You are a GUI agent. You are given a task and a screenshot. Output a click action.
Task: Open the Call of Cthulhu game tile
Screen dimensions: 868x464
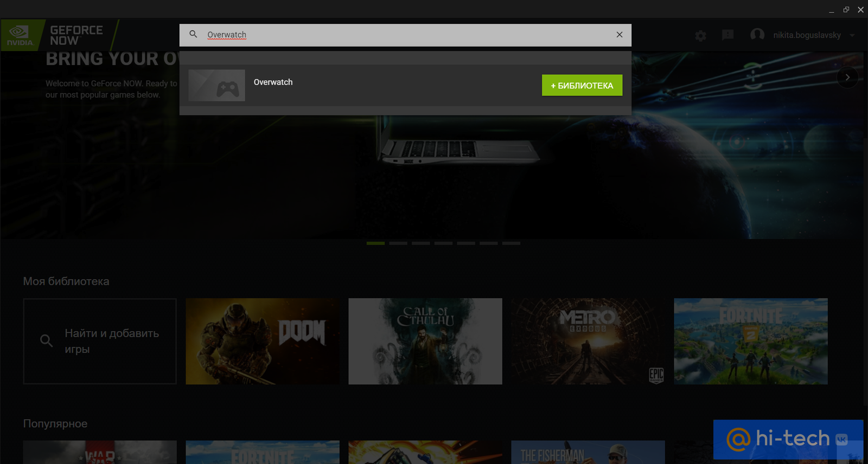tap(425, 341)
